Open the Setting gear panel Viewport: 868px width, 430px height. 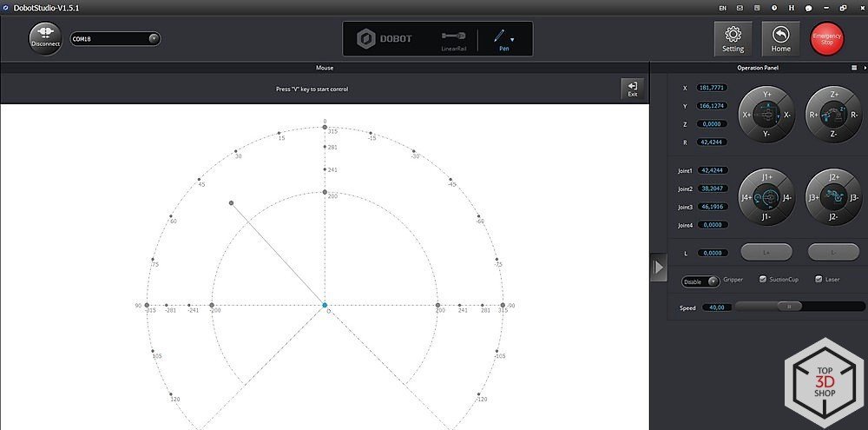733,38
